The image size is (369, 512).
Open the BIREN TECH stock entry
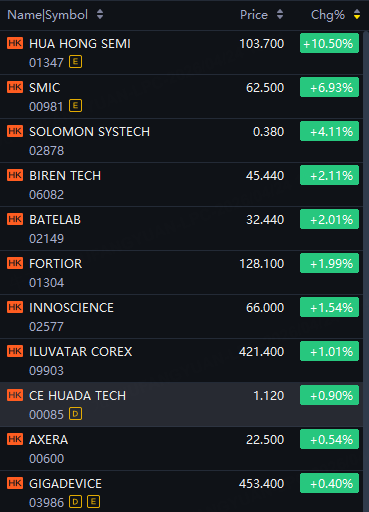(181, 185)
